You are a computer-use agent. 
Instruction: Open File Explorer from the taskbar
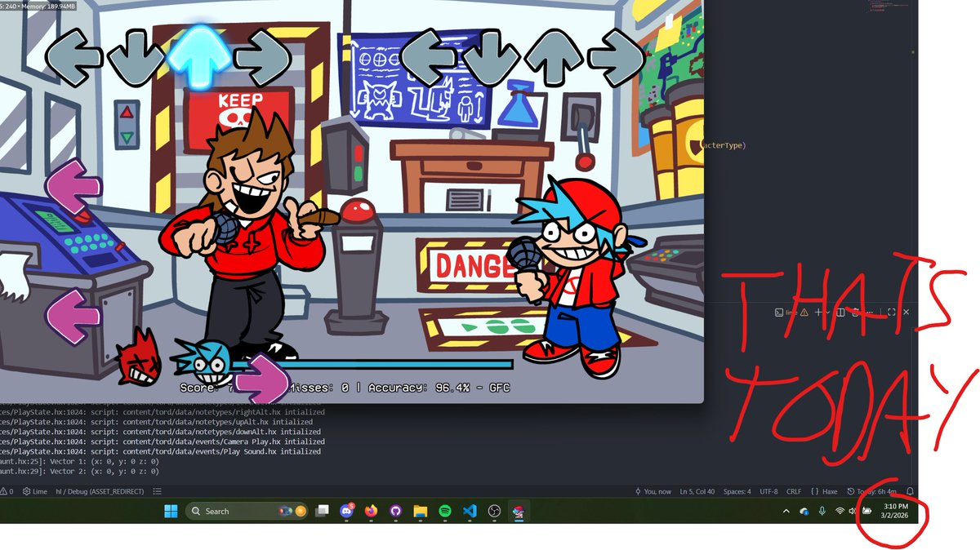click(421, 512)
